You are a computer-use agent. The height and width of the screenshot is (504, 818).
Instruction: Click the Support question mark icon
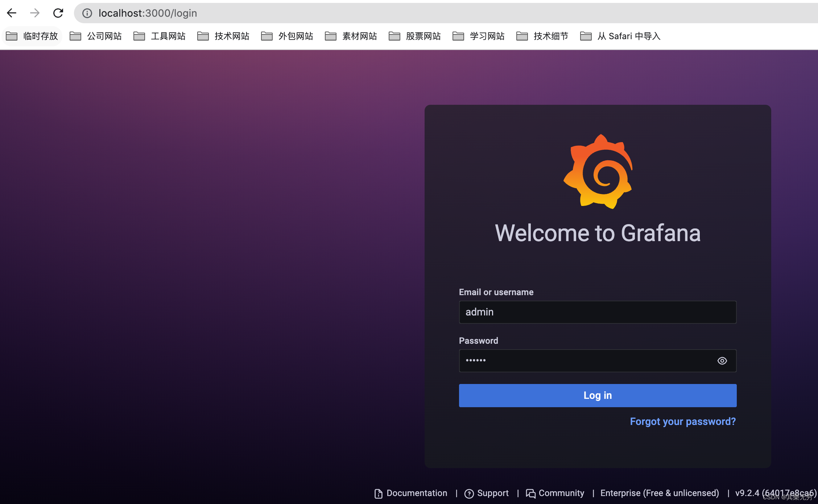point(469,493)
